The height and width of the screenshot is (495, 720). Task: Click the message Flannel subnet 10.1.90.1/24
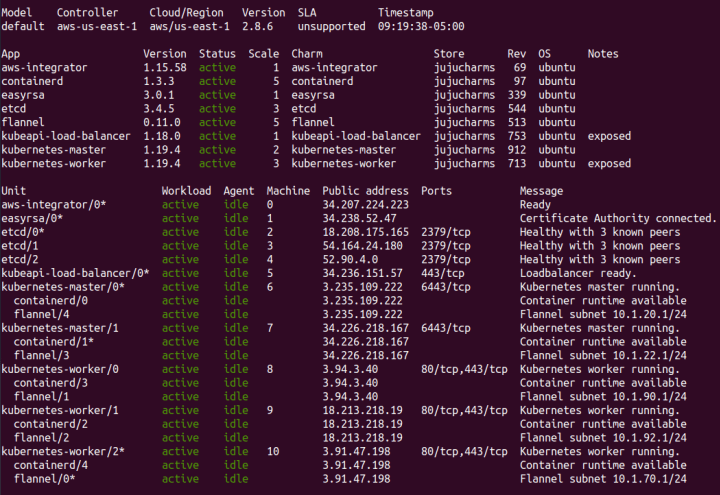603,397
